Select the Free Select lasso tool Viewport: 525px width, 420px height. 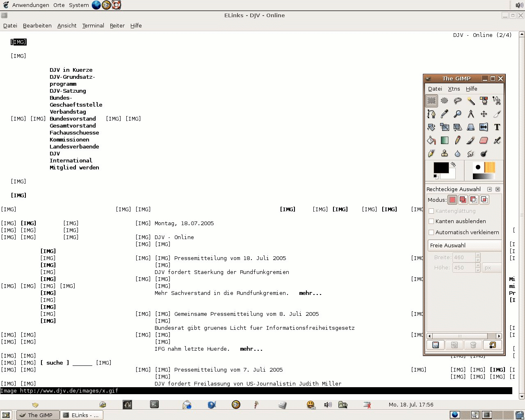(x=458, y=100)
